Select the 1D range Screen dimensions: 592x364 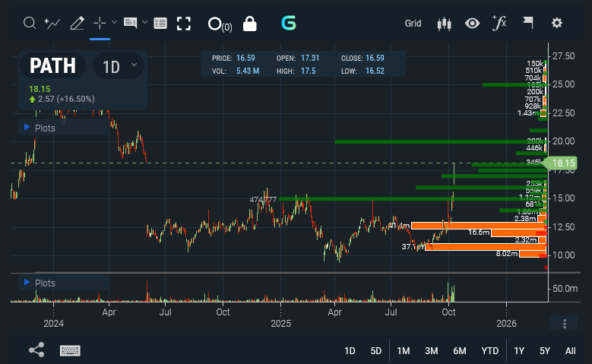(x=350, y=351)
